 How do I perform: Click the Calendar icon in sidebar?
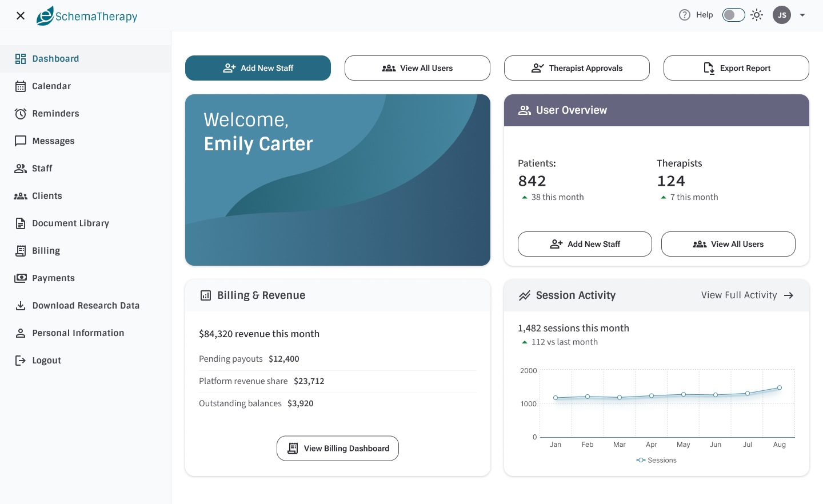pos(21,86)
